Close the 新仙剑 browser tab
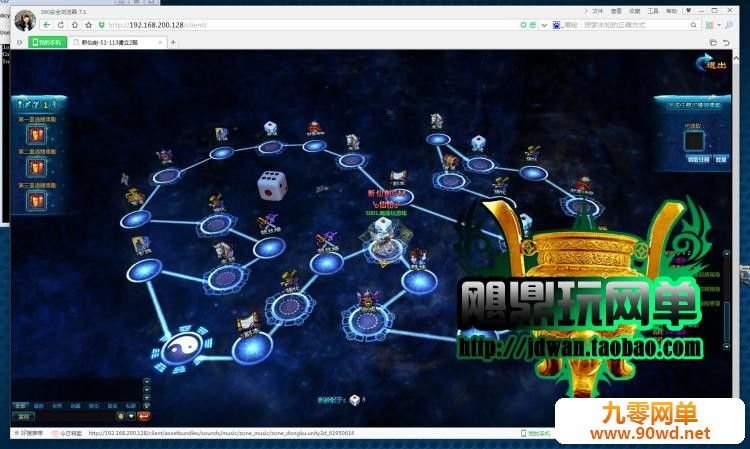The width and height of the screenshot is (750, 449). pos(160,43)
